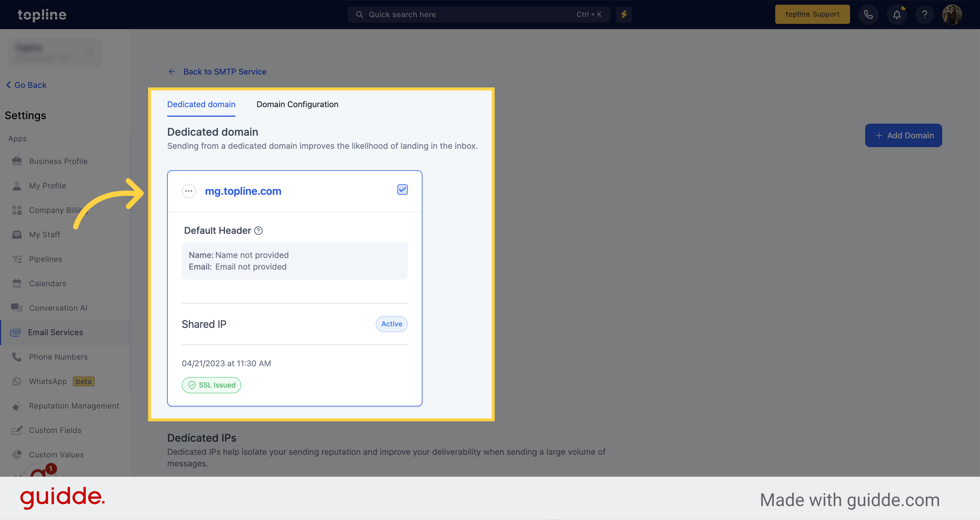
Task: Open the three-dot menu beside mg.topline.com
Action: pyautogui.click(x=189, y=191)
